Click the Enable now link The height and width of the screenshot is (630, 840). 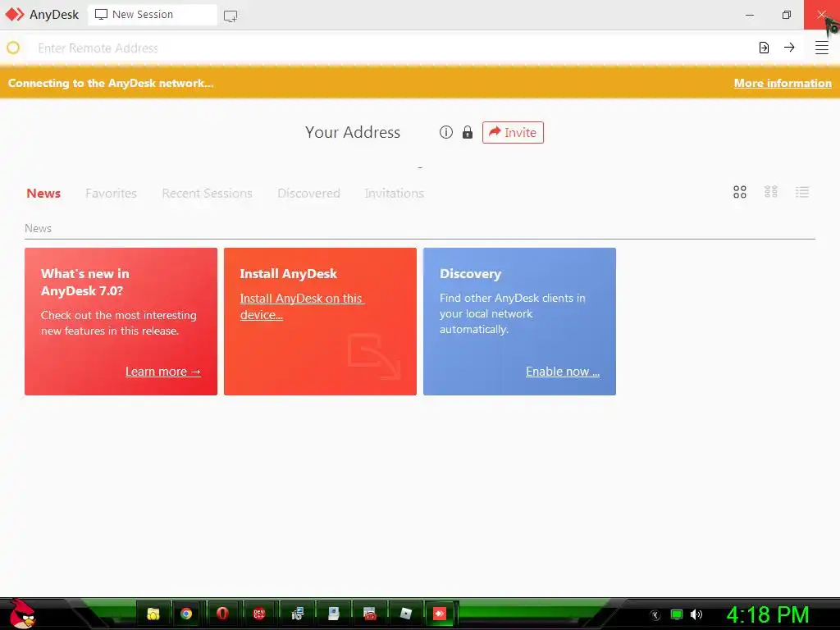point(563,372)
